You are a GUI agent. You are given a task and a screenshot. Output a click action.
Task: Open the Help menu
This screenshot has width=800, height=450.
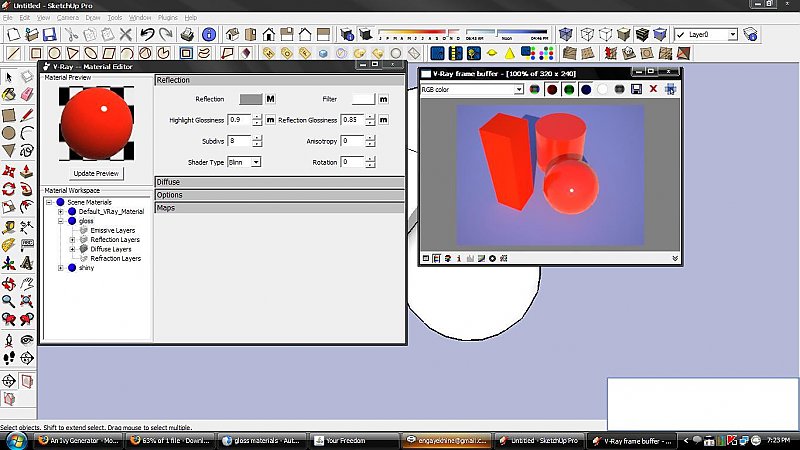190,17
